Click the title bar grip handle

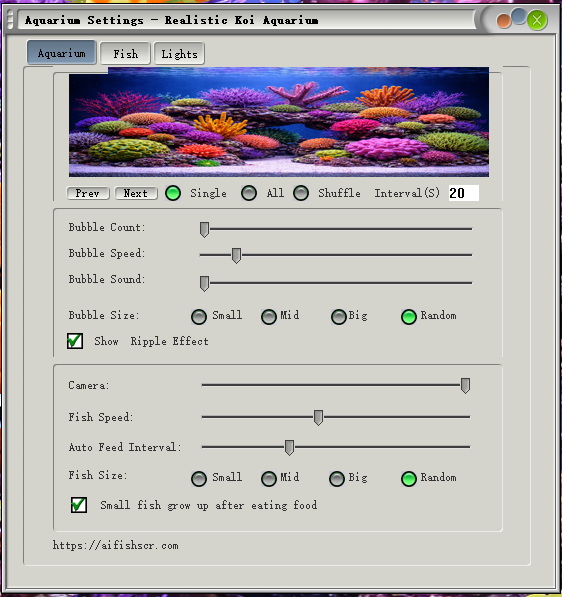10,20
